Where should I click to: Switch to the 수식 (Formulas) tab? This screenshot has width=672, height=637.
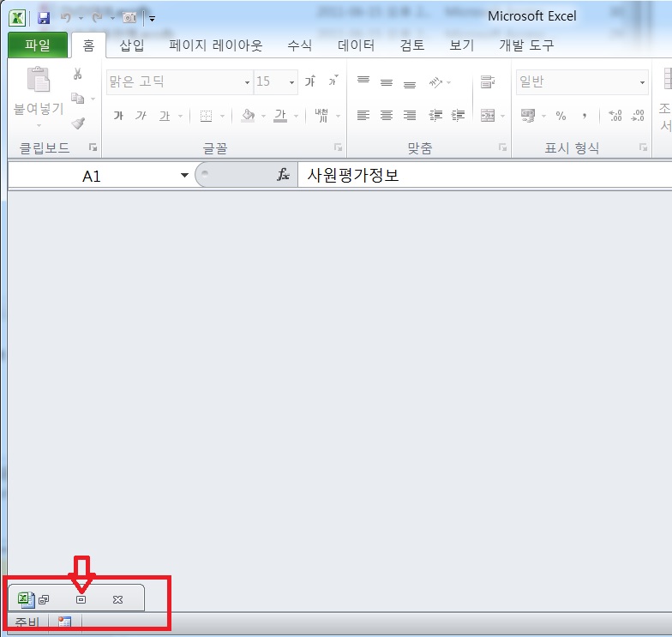click(299, 45)
